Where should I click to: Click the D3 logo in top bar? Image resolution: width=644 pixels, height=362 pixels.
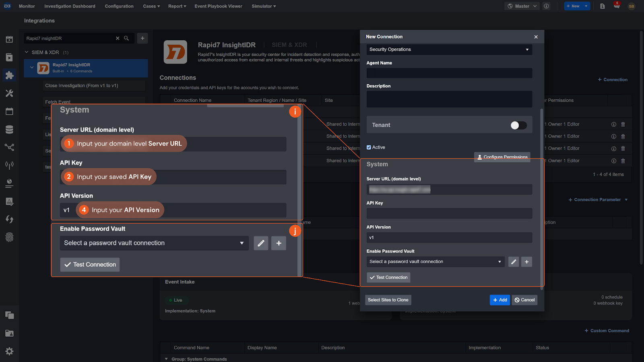click(7, 6)
